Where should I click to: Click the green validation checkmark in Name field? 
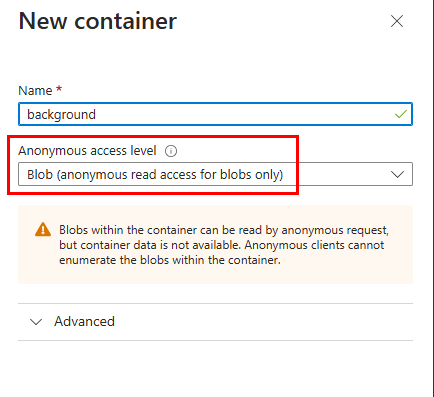(401, 114)
